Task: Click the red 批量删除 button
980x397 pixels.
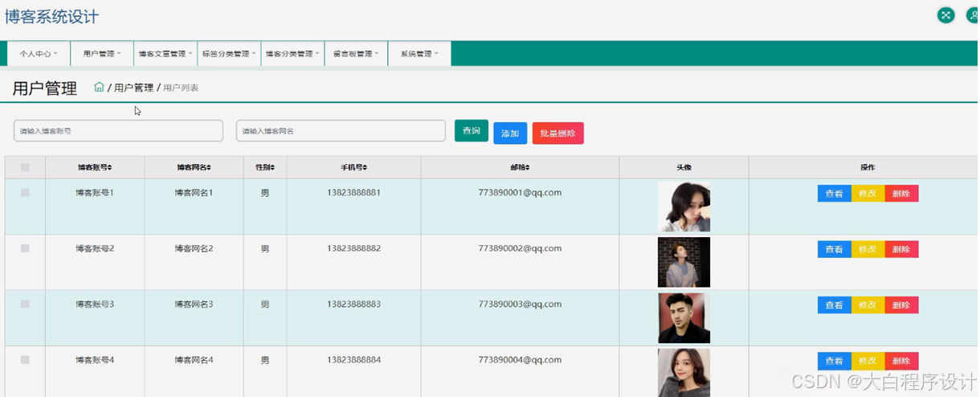Action: point(558,133)
